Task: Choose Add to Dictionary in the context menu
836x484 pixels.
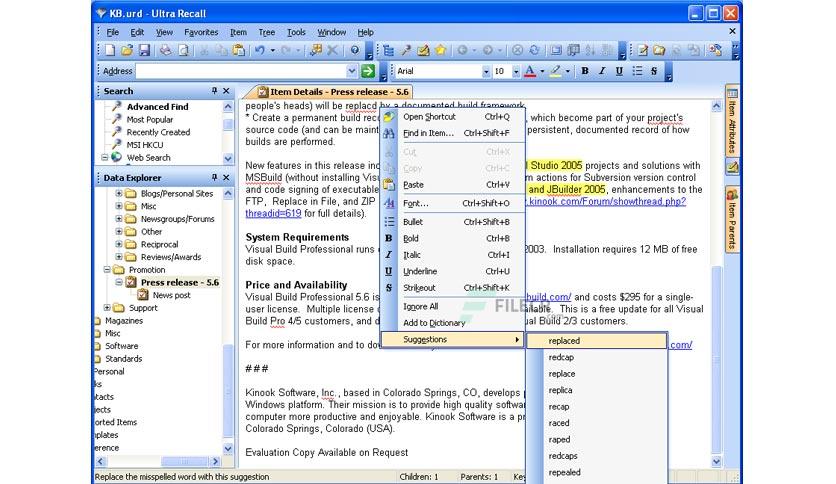Action: [x=454, y=323]
